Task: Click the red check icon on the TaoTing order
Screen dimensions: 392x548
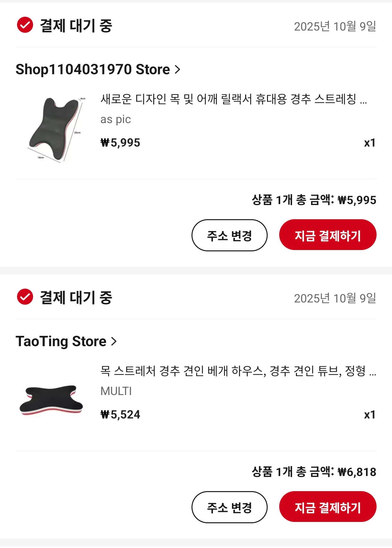Action: [25, 297]
